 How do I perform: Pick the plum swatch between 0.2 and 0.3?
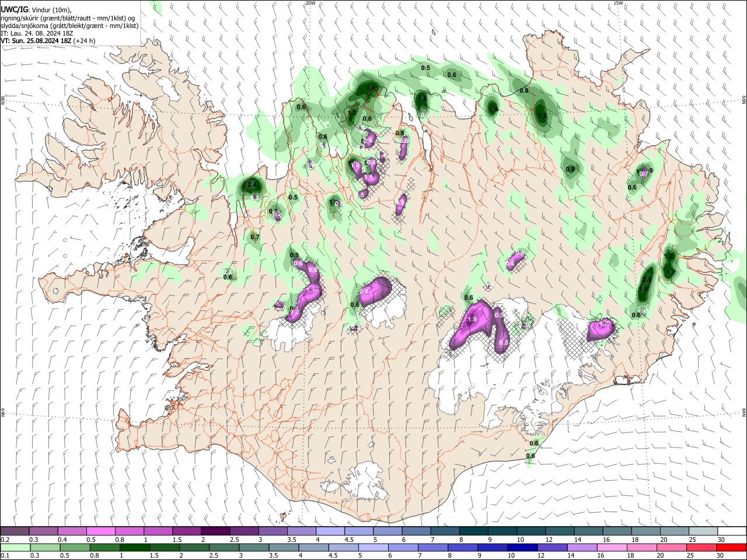click(x=15, y=531)
